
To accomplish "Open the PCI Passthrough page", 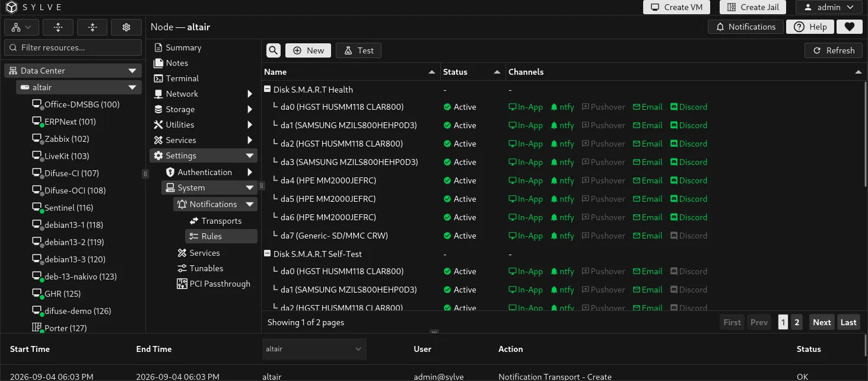I will 214,284.
